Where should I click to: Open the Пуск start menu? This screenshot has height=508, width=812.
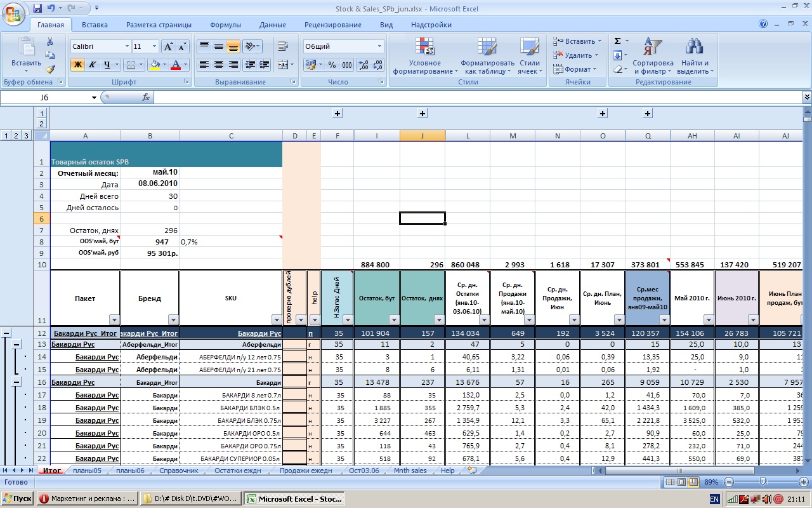click(17, 498)
